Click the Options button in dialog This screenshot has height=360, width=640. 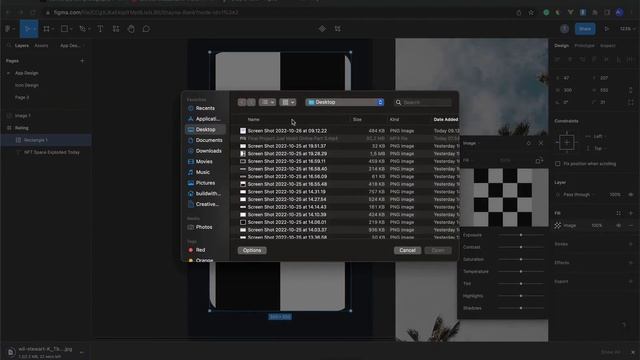pyautogui.click(x=252, y=250)
